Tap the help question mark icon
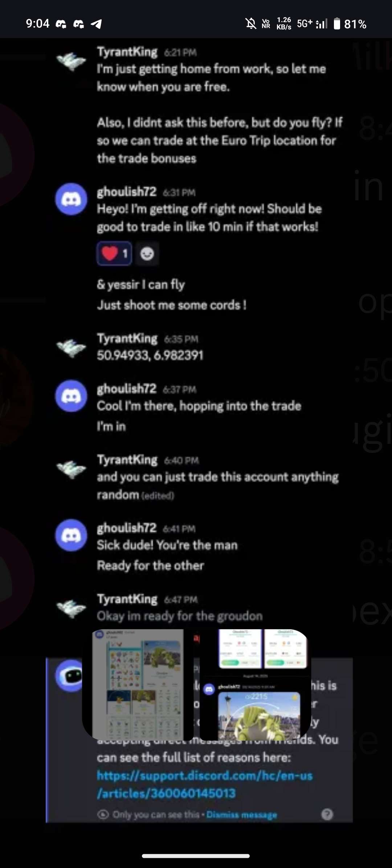 (x=327, y=814)
